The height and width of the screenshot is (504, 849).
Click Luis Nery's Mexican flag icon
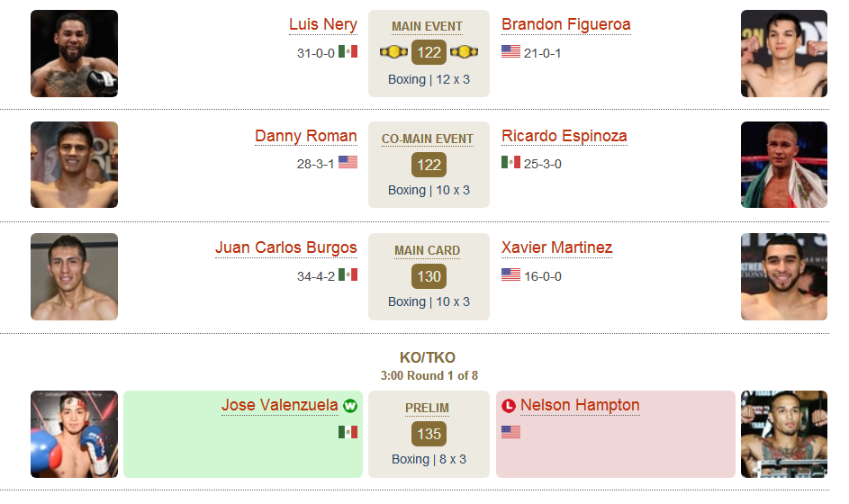(x=348, y=51)
